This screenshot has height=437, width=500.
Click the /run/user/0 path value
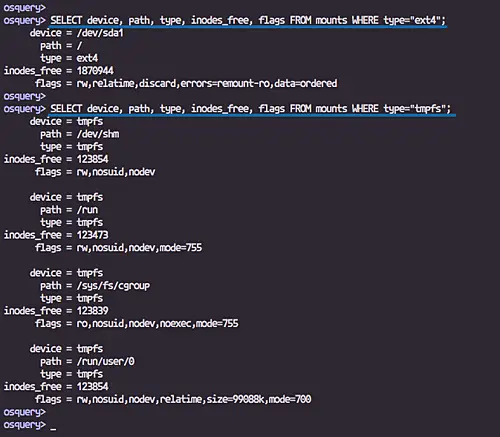point(106,361)
